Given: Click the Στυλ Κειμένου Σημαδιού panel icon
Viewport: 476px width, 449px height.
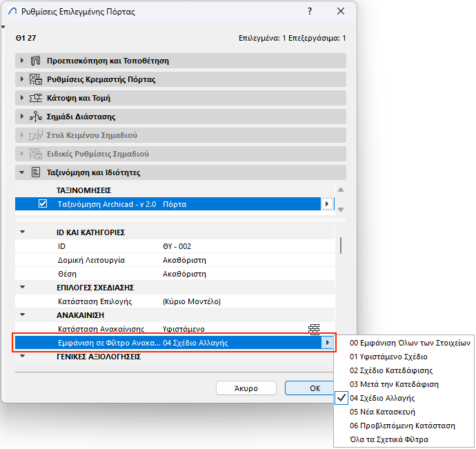Looking at the screenshot, I should point(35,135).
